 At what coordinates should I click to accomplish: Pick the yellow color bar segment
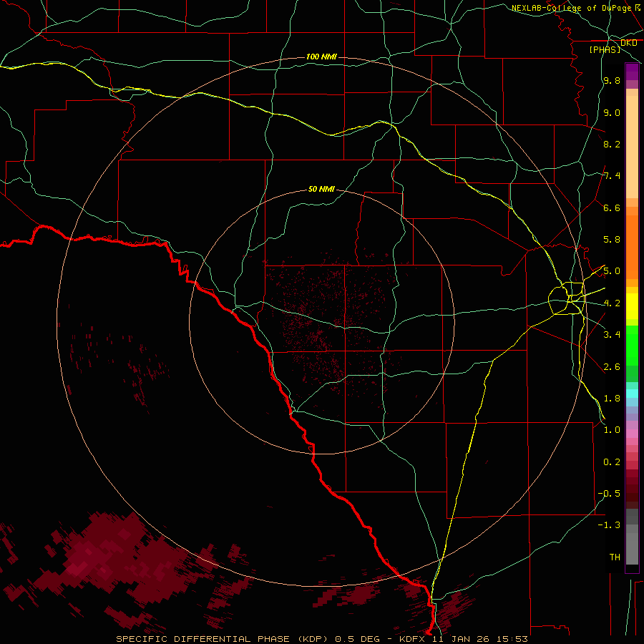pyautogui.click(x=632, y=306)
